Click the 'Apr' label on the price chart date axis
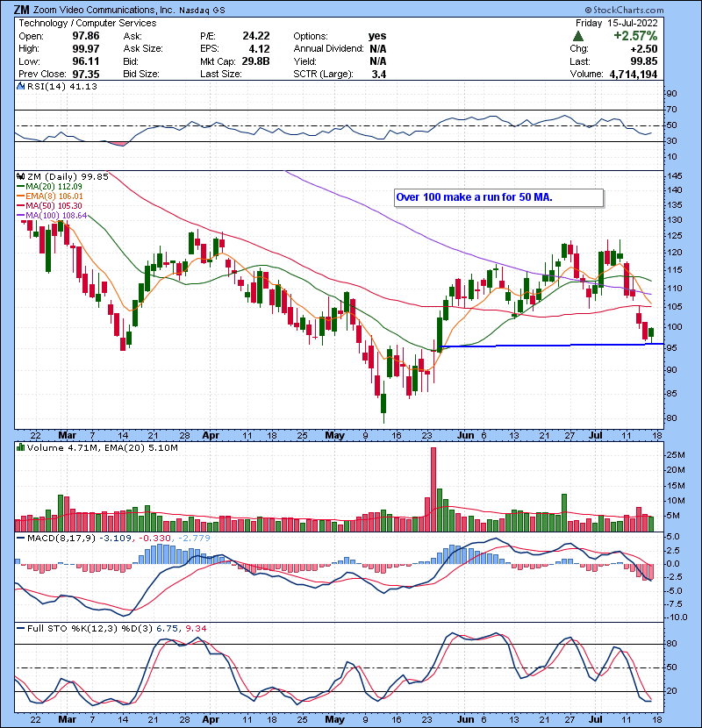Image resolution: width=702 pixels, height=728 pixels. coord(211,436)
